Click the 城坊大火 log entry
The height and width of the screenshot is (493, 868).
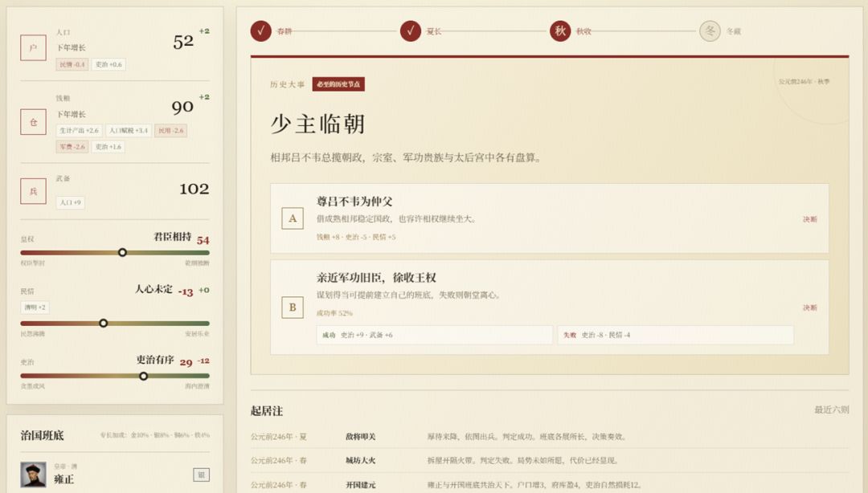[549, 460]
